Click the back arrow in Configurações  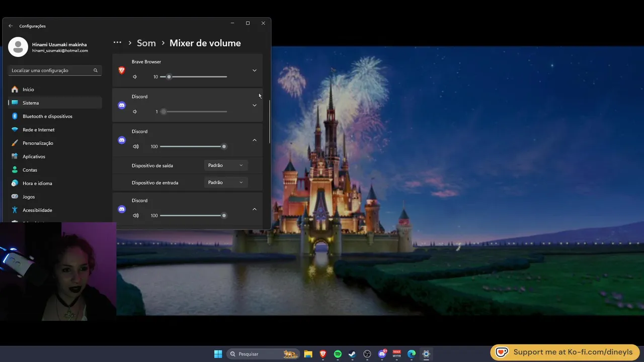pos(11,26)
